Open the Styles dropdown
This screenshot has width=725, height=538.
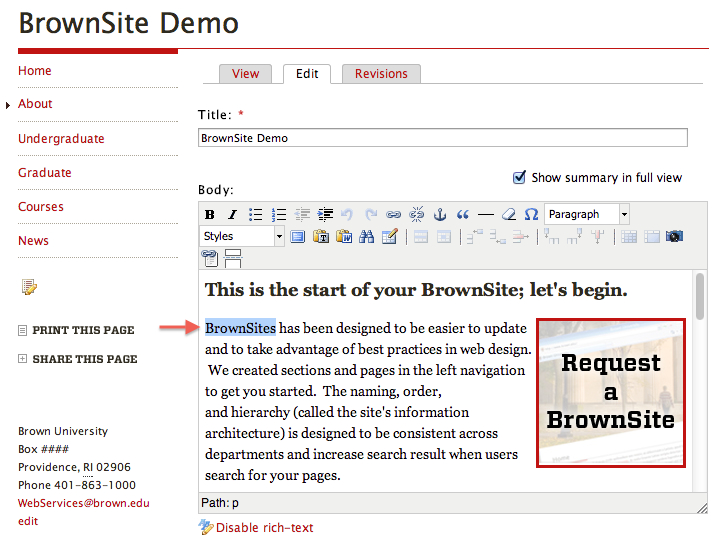(279, 237)
